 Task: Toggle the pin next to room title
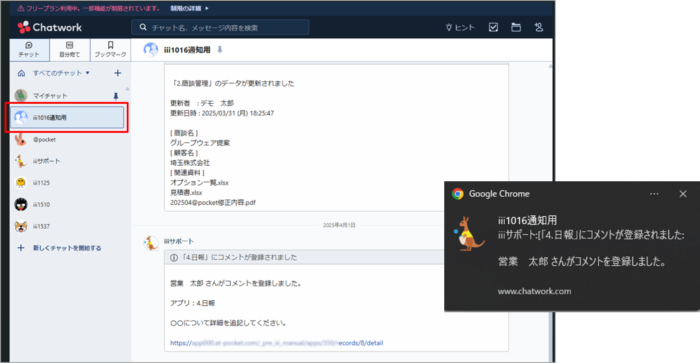click(x=220, y=50)
